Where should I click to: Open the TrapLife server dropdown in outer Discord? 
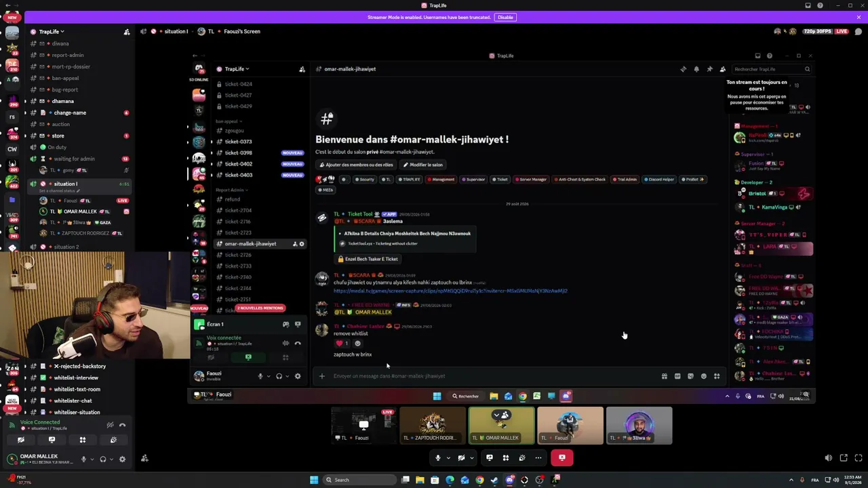51,31
